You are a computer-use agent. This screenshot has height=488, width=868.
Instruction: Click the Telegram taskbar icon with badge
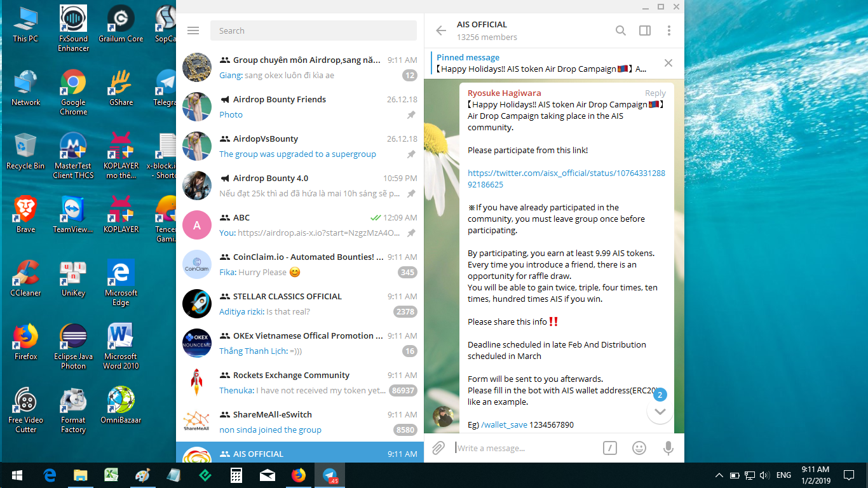point(330,475)
